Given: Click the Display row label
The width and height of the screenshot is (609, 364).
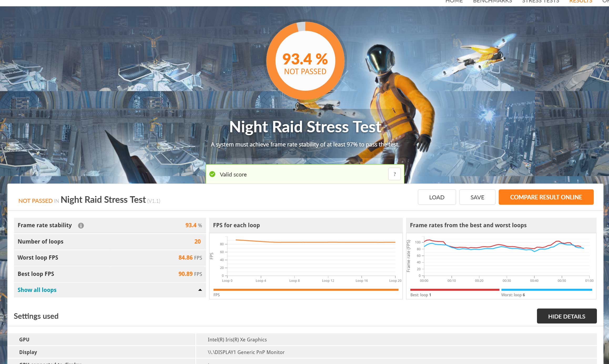Looking at the screenshot, I should [28, 352].
